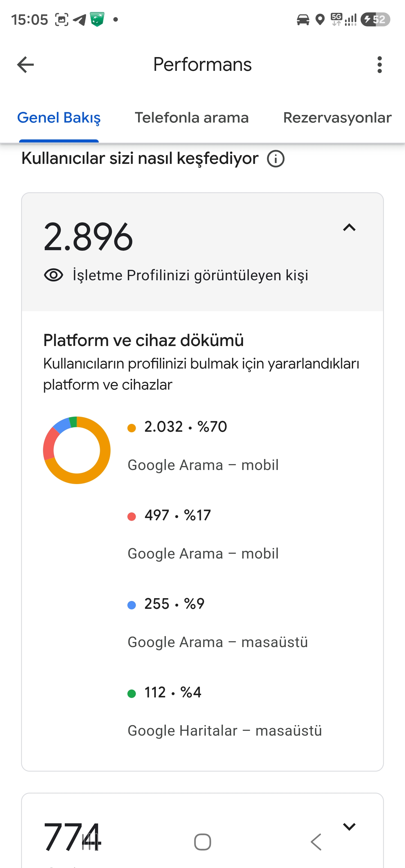Tap the eye icon for profile views
405x868 pixels.
click(x=54, y=275)
